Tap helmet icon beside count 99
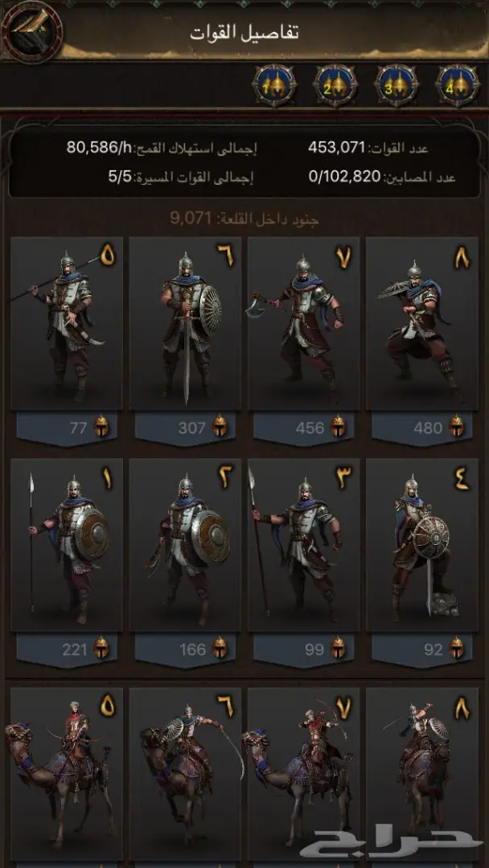Viewport: 489px width, 868px height. (339, 648)
